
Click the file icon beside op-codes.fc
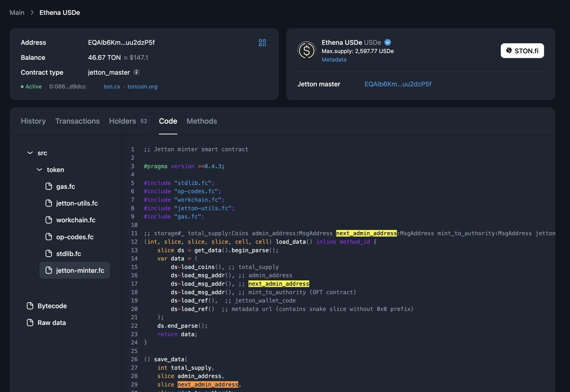[x=48, y=237]
